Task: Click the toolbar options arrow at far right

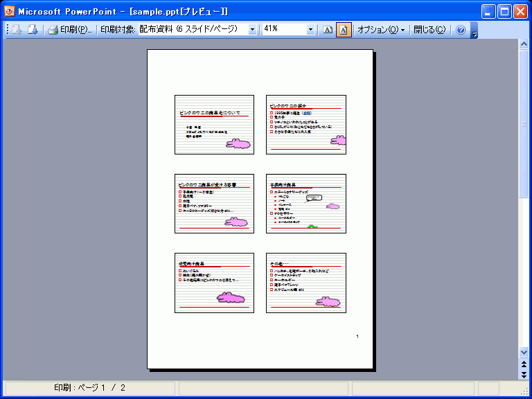Action: pos(474,30)
